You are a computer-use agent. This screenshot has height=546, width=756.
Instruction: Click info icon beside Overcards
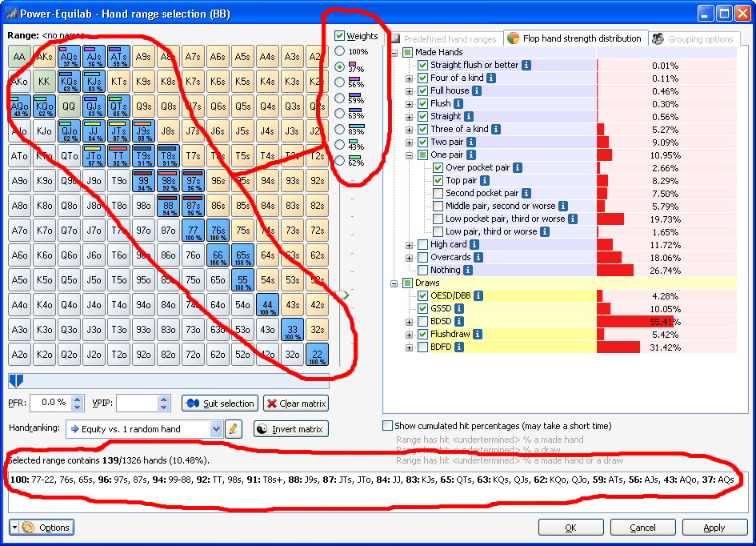pos(478,258)
